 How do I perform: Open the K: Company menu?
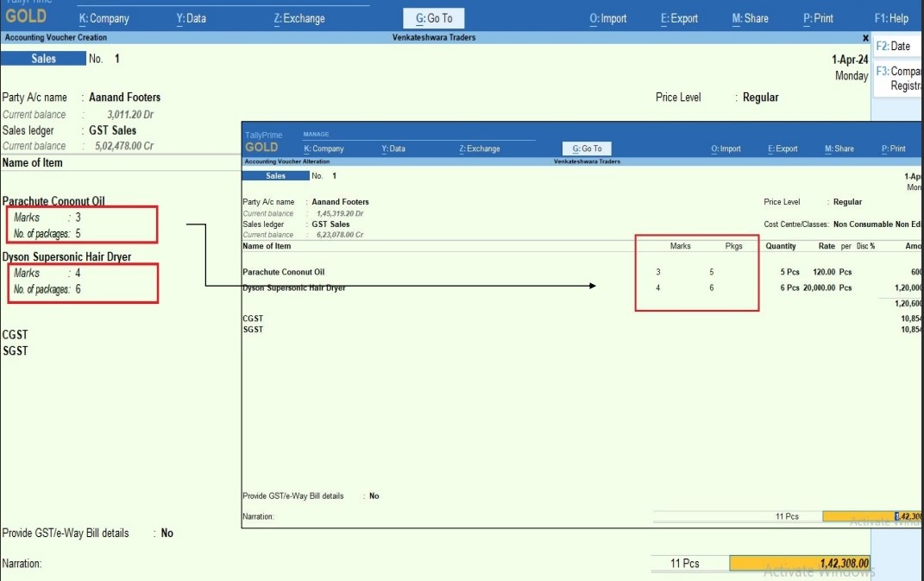pyautogui.click(x=104, y=18)
